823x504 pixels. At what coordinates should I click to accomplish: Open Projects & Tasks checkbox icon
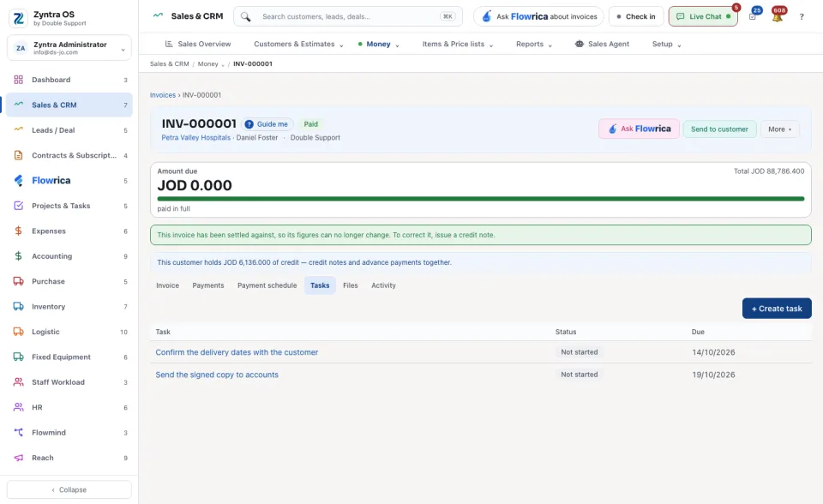pyautogui.click(x=18, y=206)
